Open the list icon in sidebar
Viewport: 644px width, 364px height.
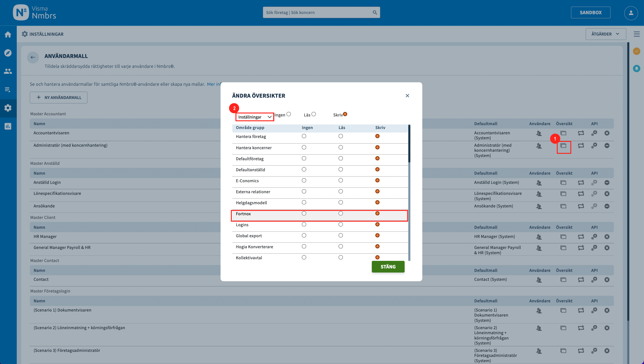pos(8,89)
